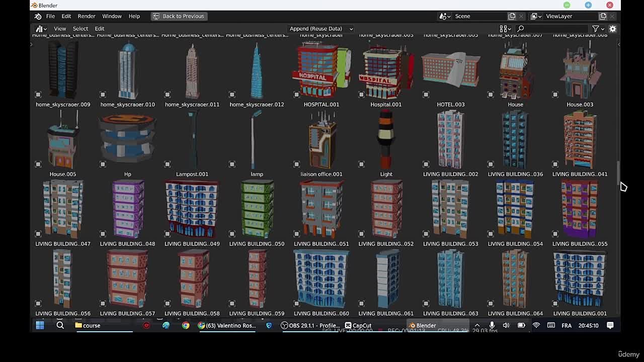This screenshot has height=362, width=644.
Task: Tick the checkbox under Light
Action: 361,163
